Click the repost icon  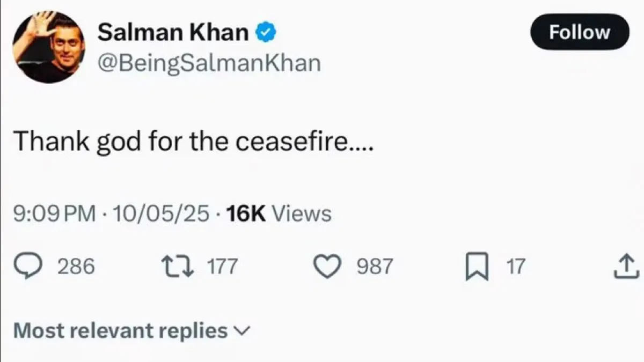click(x=179, y=265)
